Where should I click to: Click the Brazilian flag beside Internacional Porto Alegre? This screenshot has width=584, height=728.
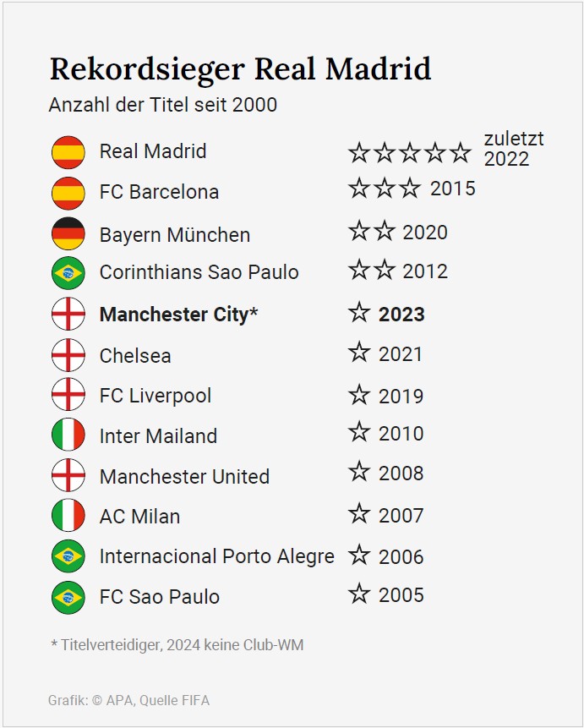68,556
